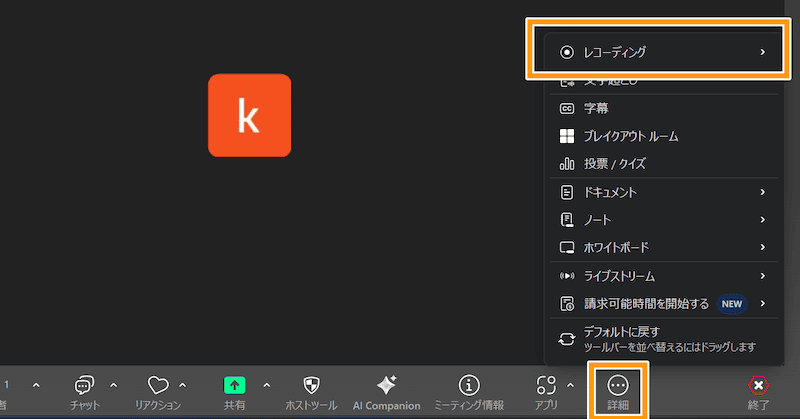Open ホストツール shield icon

pos(312,385)
